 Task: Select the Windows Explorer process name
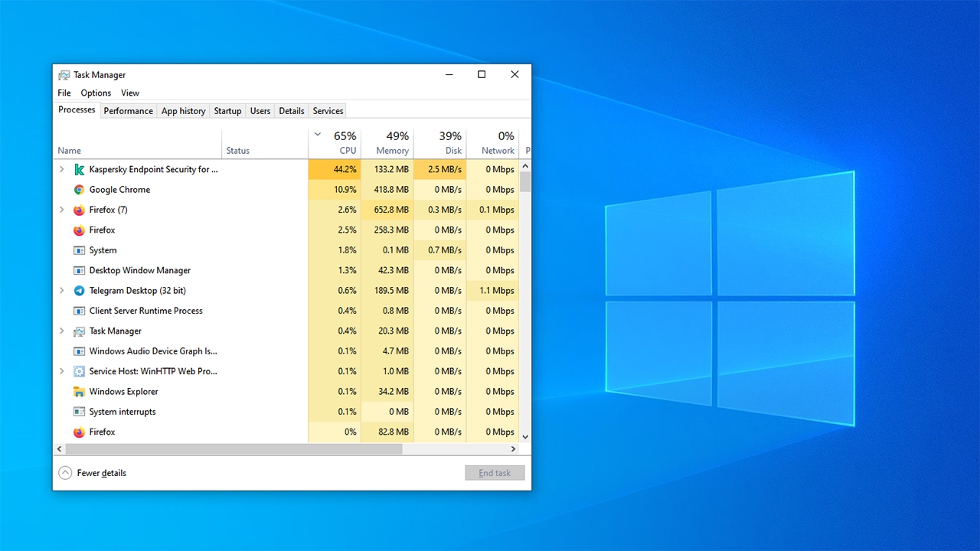(x=123, y=392)
